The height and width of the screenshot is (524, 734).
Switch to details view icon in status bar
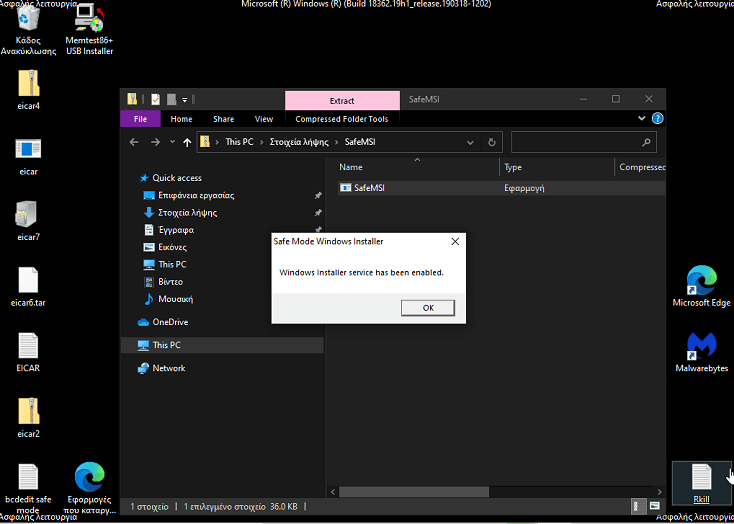tap(637, 506)
